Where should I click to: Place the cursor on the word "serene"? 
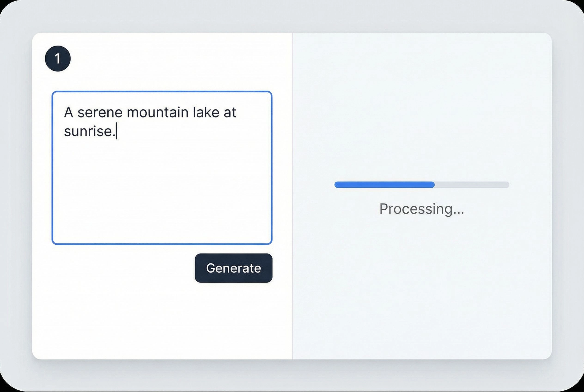click(100, 113)
